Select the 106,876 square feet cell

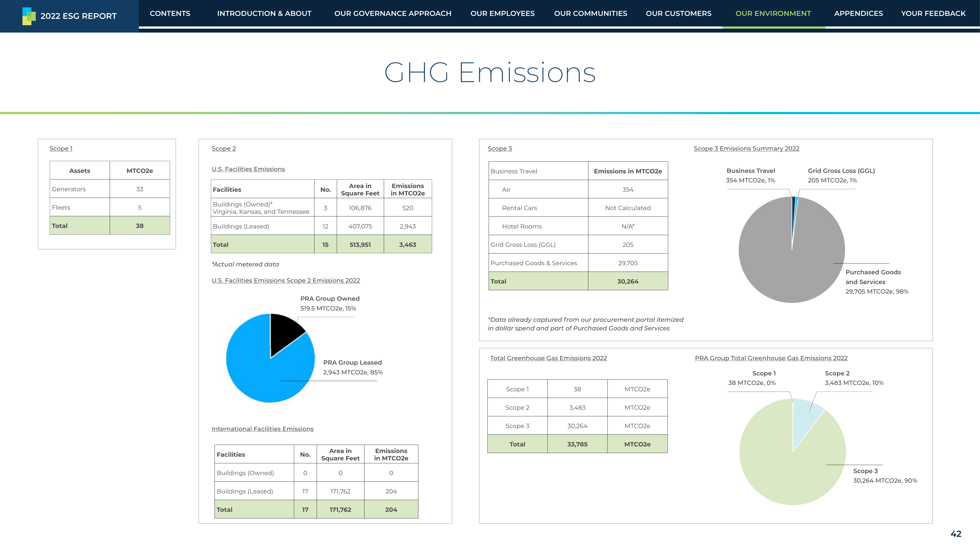click(x=360, y=208)
